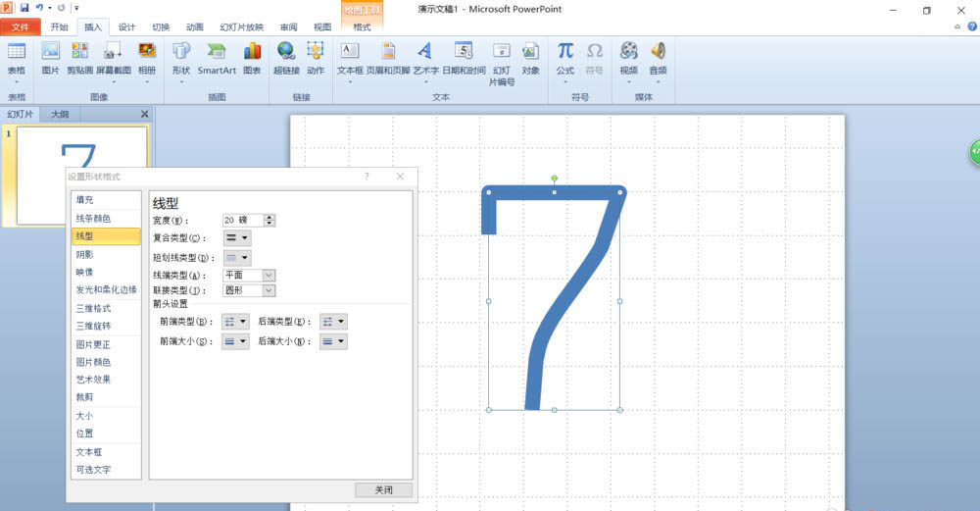Click the Width (宽度) value field

[242, 221]
